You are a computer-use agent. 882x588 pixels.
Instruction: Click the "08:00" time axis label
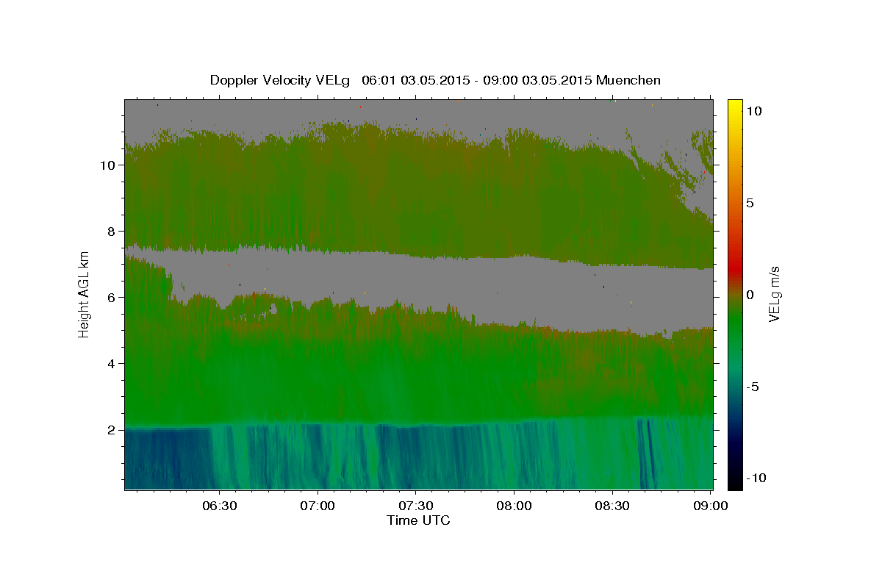point(514,506)
